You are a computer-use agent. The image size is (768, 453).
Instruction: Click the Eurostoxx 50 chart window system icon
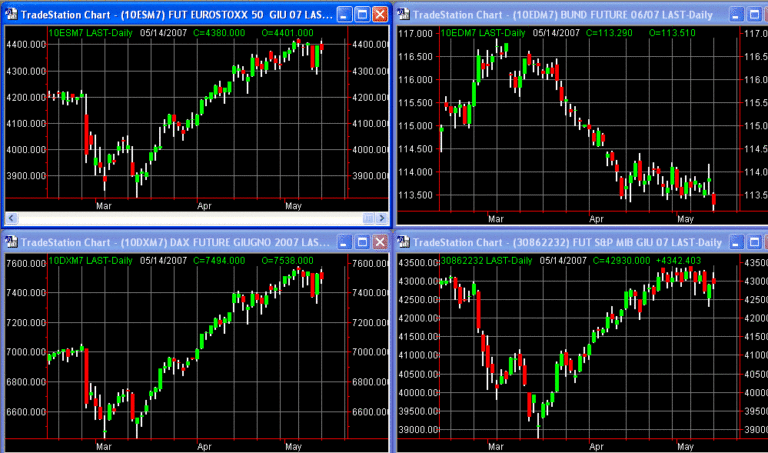coord(11,14)
